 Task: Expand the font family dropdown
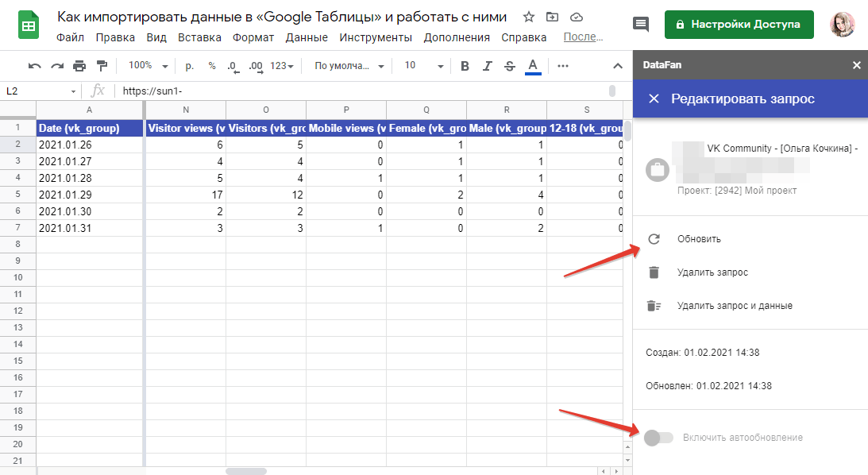(x=349, y=66)
